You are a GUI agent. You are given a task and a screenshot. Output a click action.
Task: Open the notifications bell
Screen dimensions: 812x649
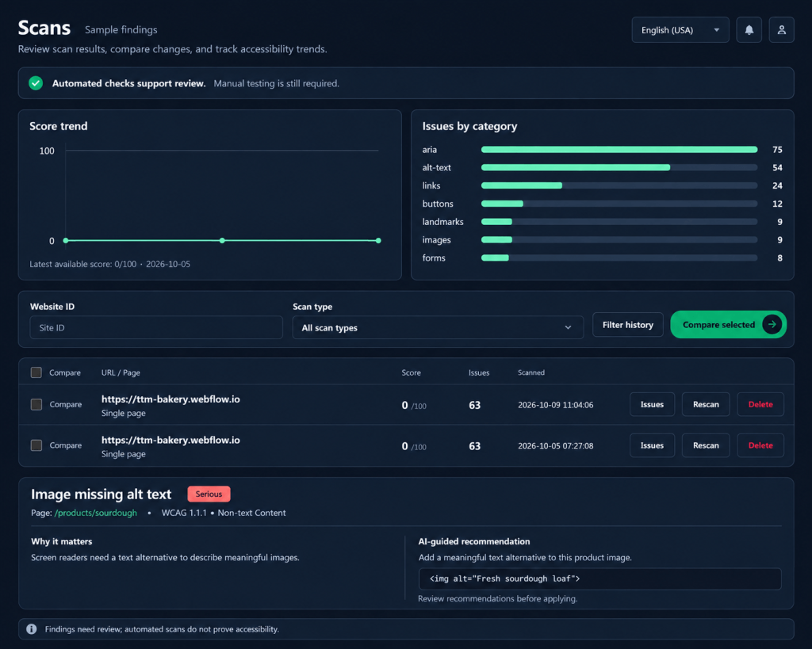(749, 30)
